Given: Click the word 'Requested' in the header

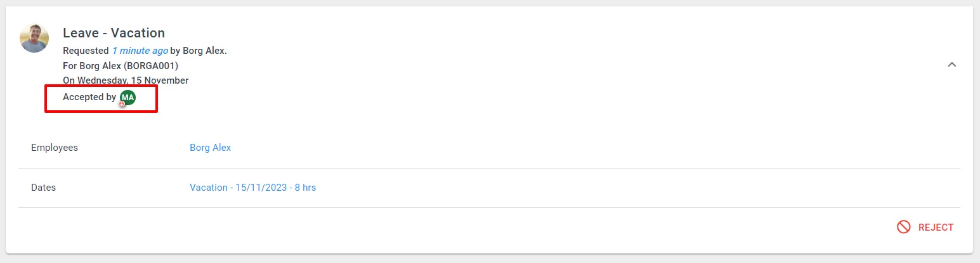Looking at the screenshot, I should 86,51.
